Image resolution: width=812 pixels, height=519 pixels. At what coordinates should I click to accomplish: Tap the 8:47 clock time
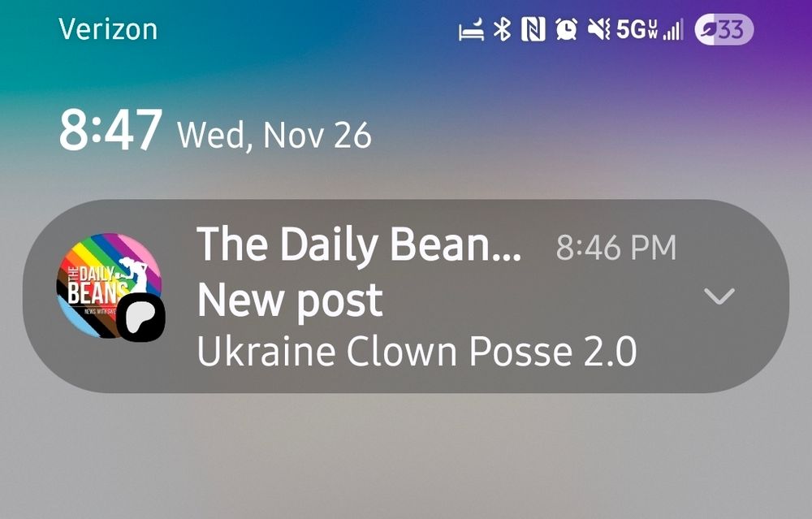[x=110, y=129]
